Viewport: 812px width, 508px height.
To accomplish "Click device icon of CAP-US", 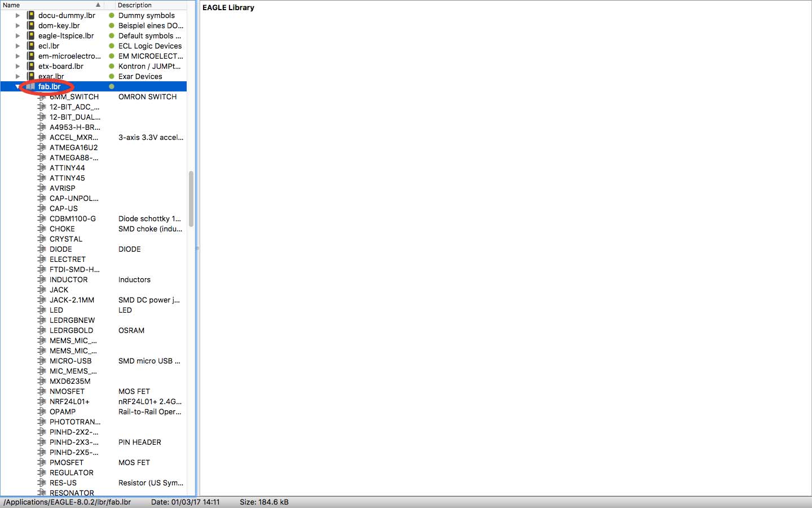I will [x=42, y=208].
